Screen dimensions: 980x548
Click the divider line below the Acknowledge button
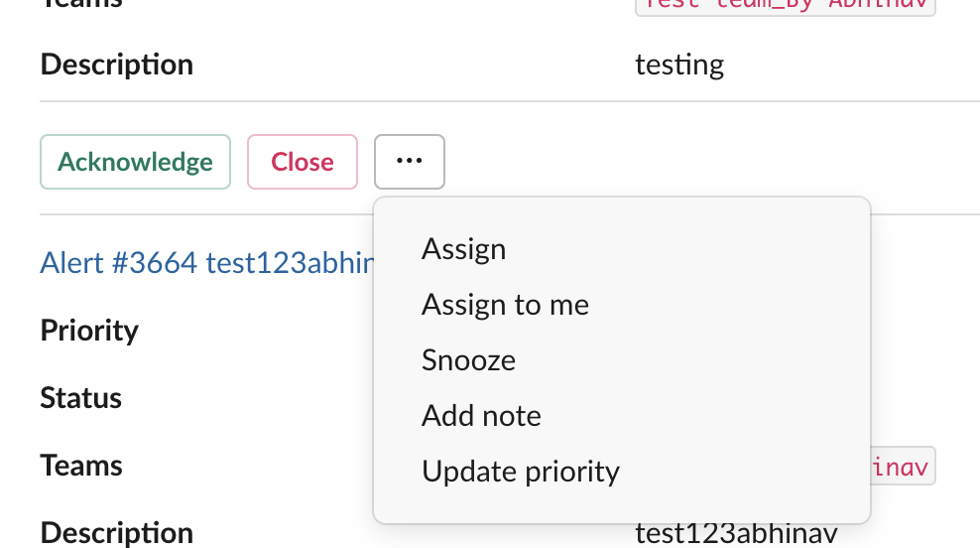(x=198, y=214)
